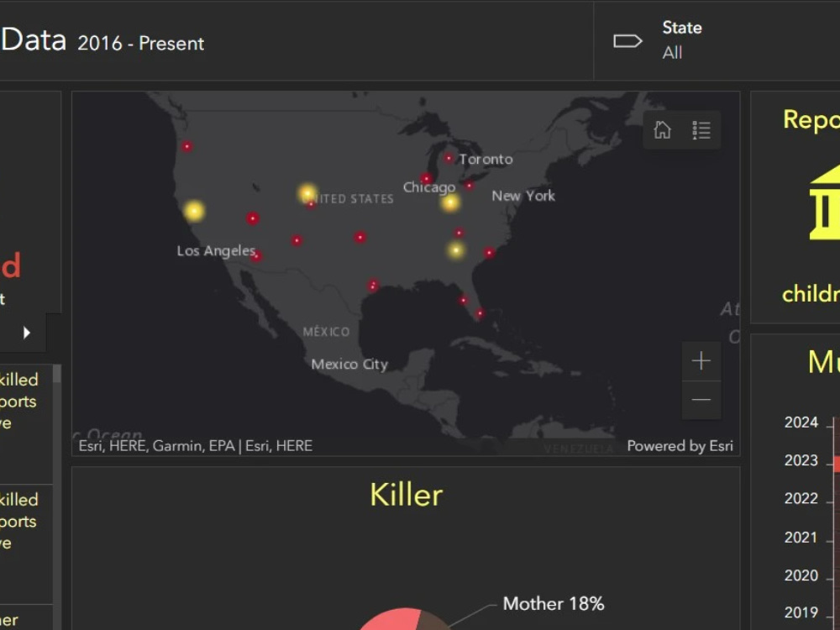Click the Killer chart title

pos(406,496)
